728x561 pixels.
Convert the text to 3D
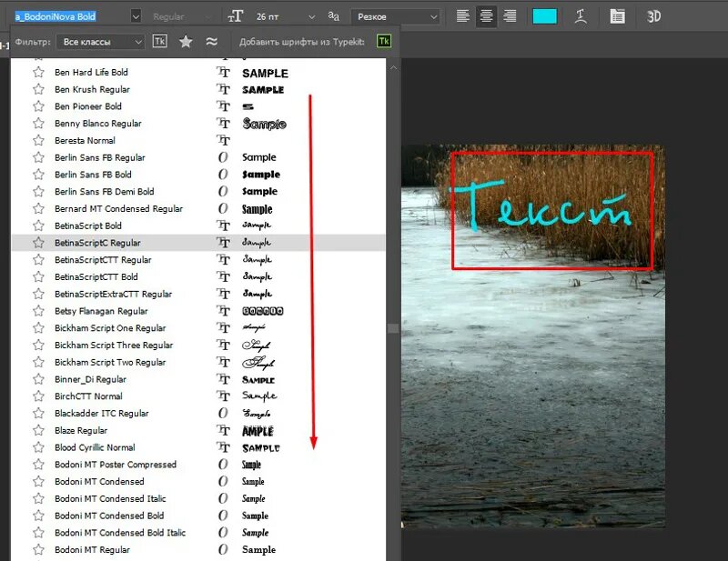653,16
